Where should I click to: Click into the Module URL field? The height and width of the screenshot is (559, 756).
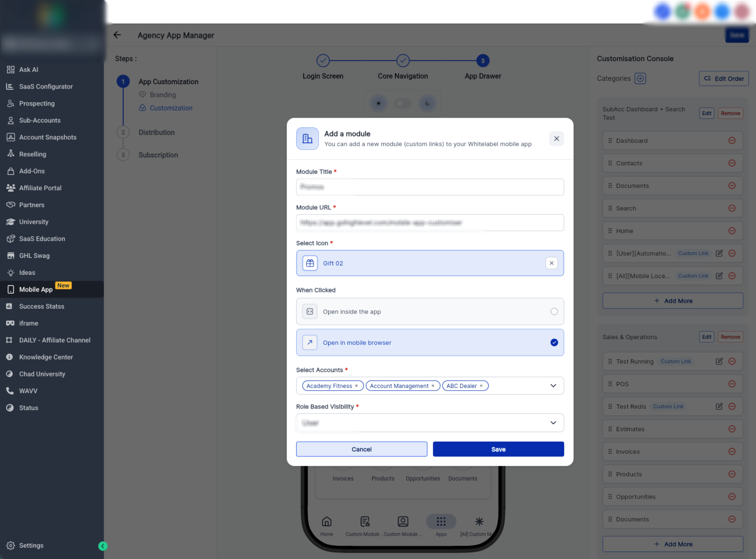(x=430, y=223)
